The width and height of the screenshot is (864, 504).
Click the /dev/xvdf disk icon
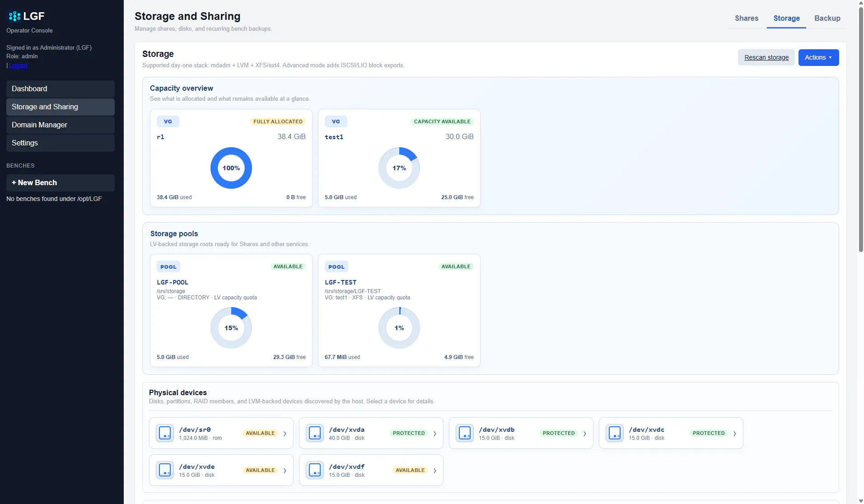click(x=315, y=470)
